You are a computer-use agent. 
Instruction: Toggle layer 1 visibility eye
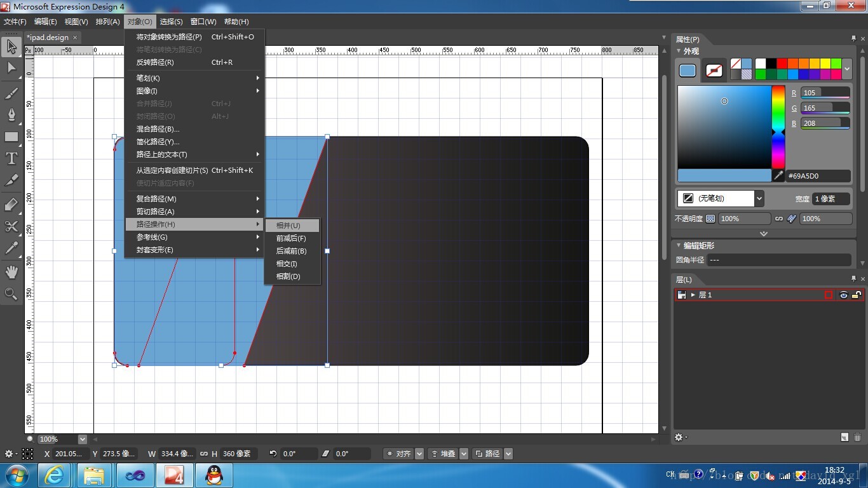pos(843,295)
